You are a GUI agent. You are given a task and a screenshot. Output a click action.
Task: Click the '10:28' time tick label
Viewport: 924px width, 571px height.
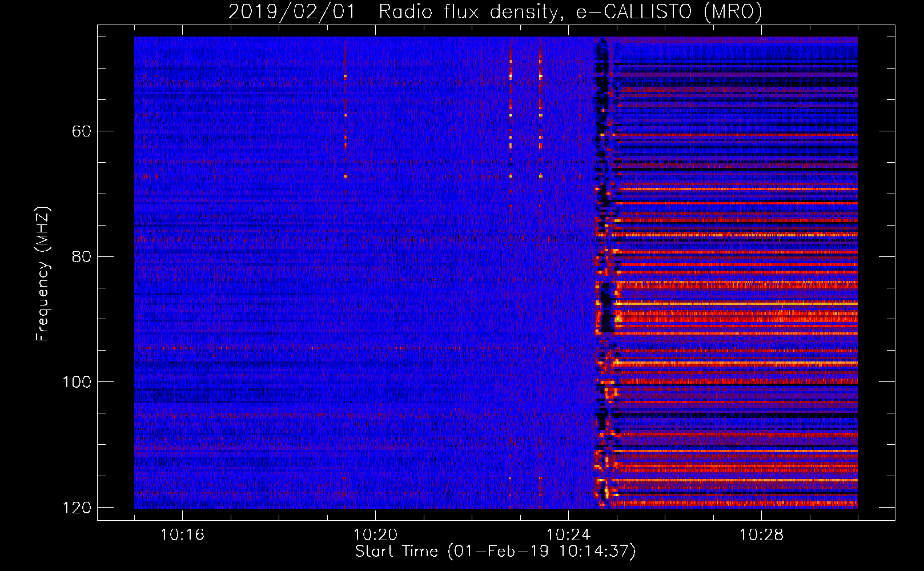pyautogui.click(x=761, y=535)
